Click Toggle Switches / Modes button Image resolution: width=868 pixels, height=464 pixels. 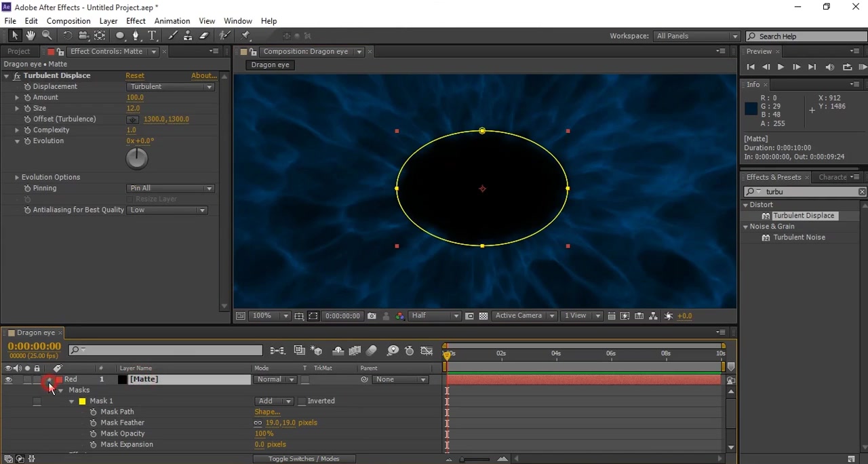tap(303, 459)
